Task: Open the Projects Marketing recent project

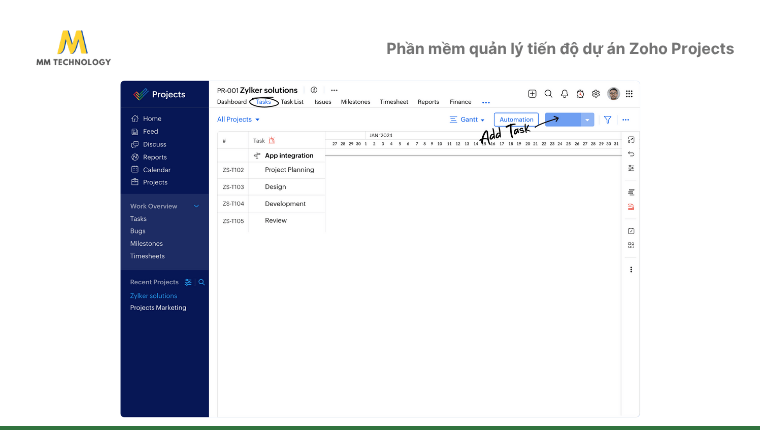Action: [x=158, y=308]
